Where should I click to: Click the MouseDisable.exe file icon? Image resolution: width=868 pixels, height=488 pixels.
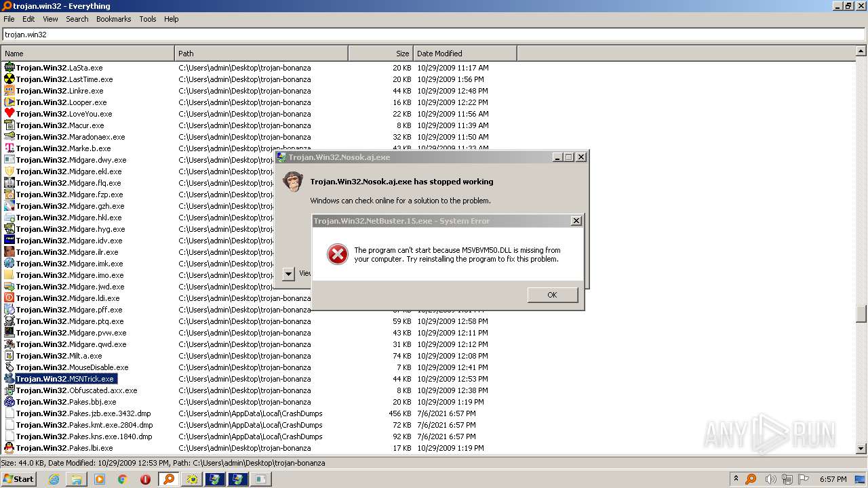click(9, 367)
